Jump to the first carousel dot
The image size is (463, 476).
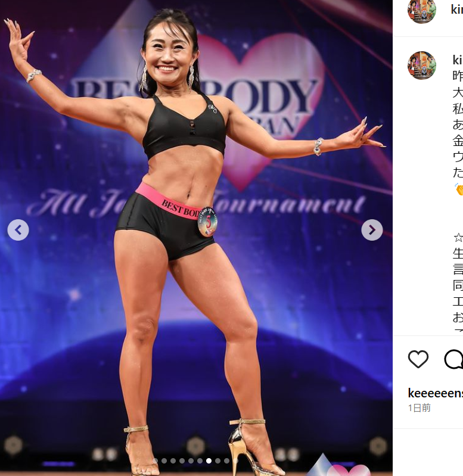[155, 461]
